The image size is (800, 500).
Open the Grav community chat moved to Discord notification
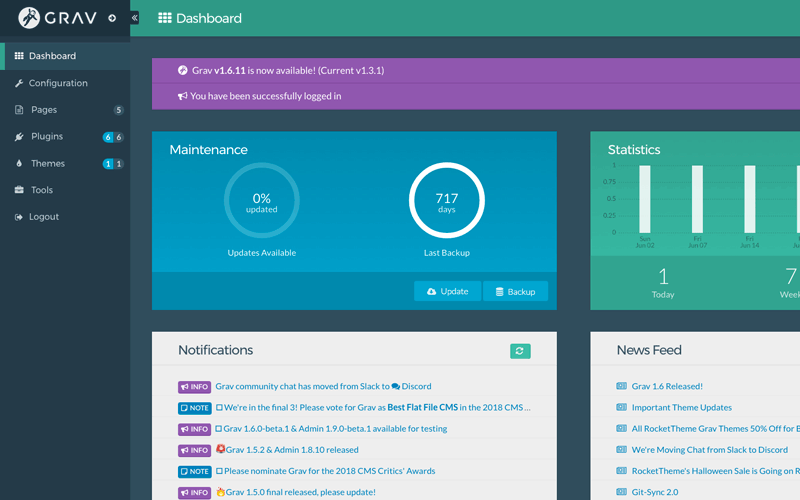coord(323,386)
